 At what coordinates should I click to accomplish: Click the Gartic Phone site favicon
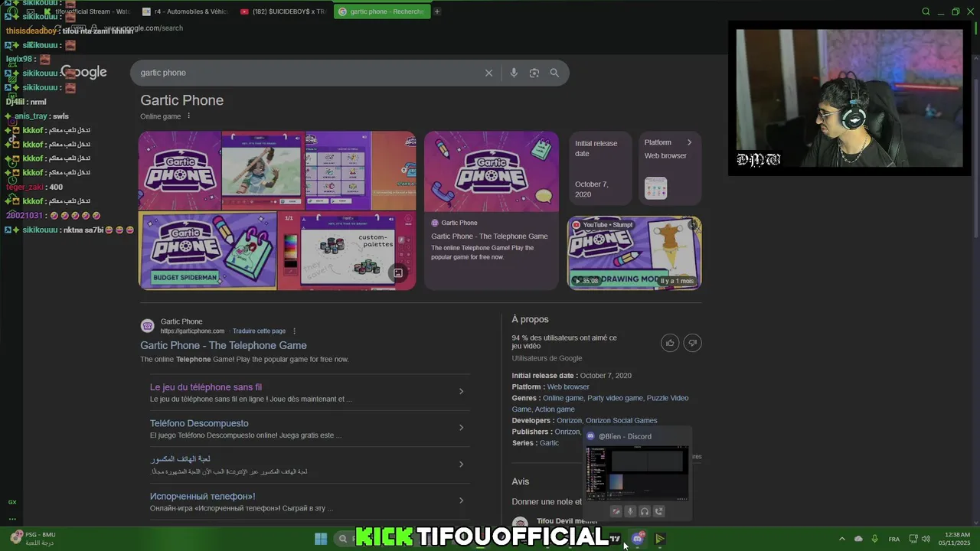point(147,326)
